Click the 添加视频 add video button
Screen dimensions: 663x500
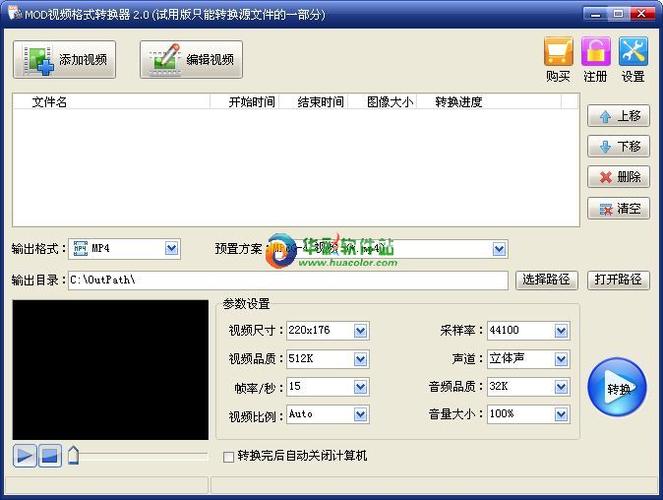click(x=64, y=60)
